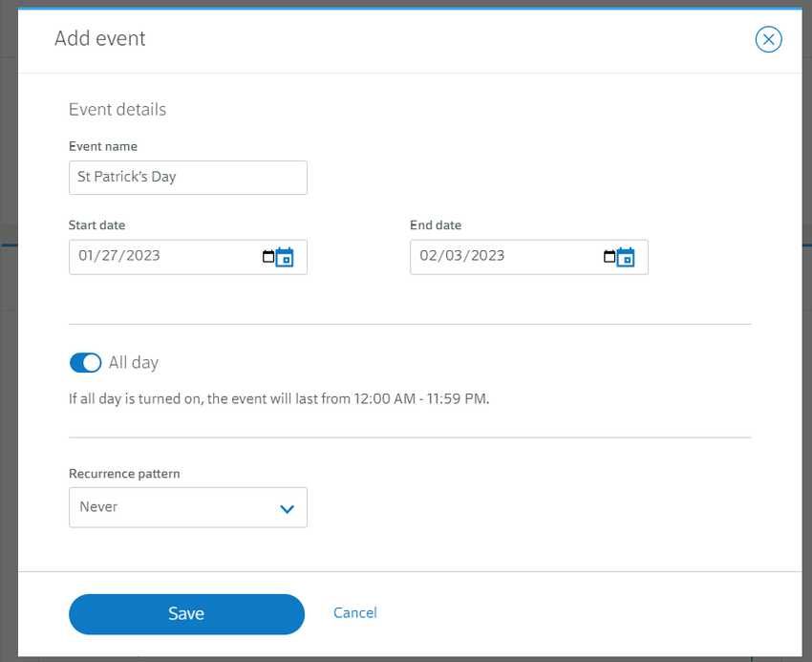The image size is (812, 662).
Task: Select the month "02" in End date
Action: tap(429, 256)
